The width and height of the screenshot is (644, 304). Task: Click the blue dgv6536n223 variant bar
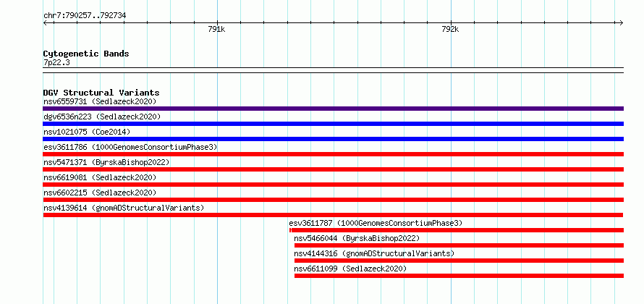click(333, 124)
